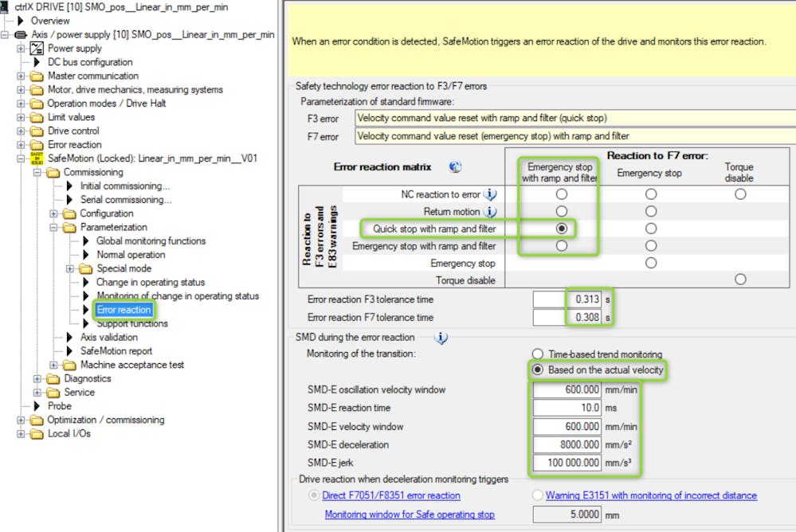
Task: Select NC reaction to error under plain Emergency stop column
Action: coord(651,194)
